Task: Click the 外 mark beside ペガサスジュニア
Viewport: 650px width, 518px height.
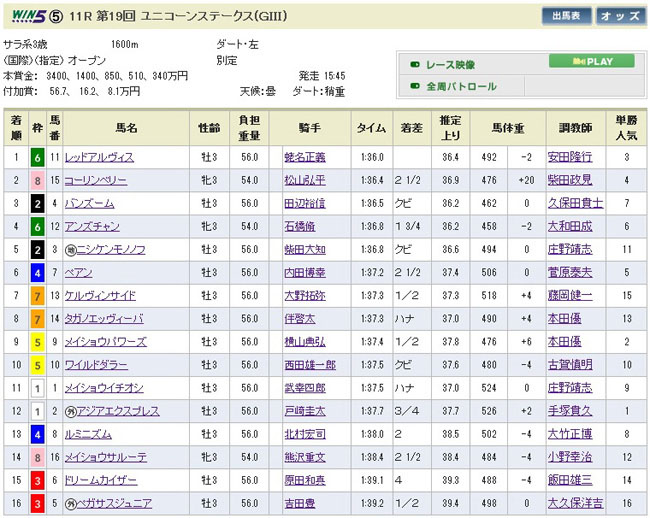Action: click(71, 502)
